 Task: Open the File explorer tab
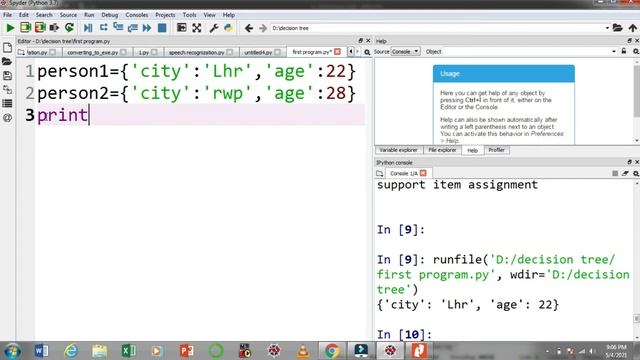point(442,150)
